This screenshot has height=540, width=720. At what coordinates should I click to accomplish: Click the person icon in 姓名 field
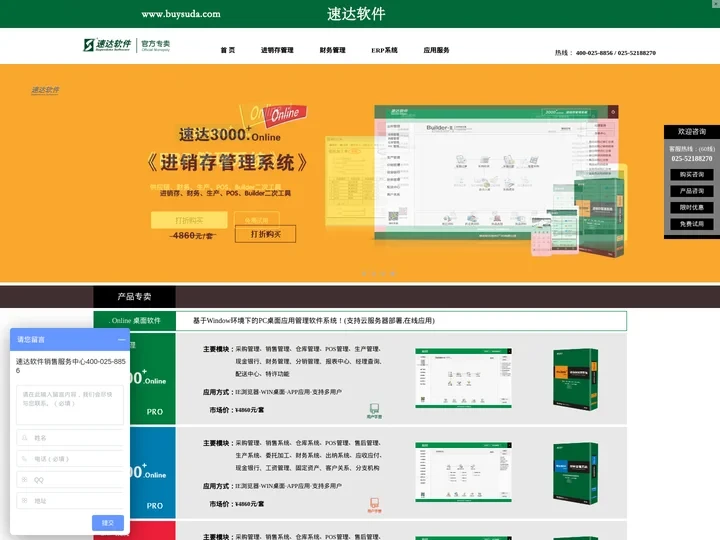point(25,438)
